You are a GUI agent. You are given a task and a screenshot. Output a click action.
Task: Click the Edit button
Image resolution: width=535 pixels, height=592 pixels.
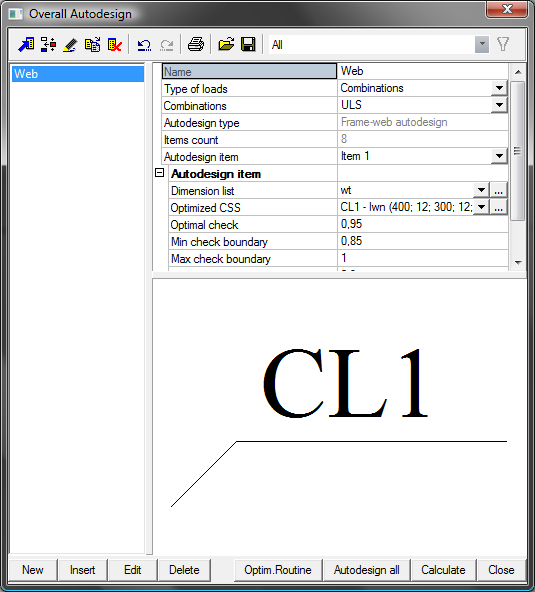pyautogui.click(x=133, y=570)
